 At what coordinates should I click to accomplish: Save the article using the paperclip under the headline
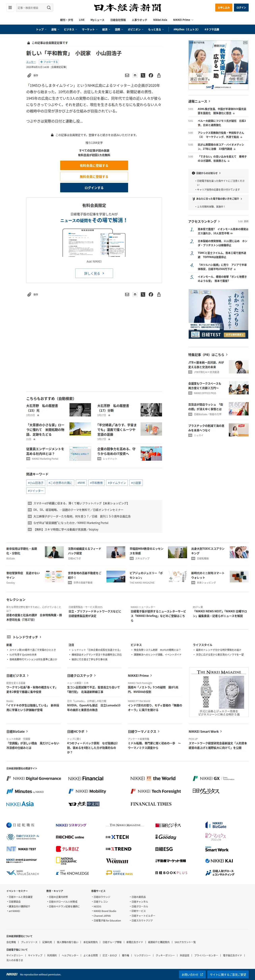29,75
